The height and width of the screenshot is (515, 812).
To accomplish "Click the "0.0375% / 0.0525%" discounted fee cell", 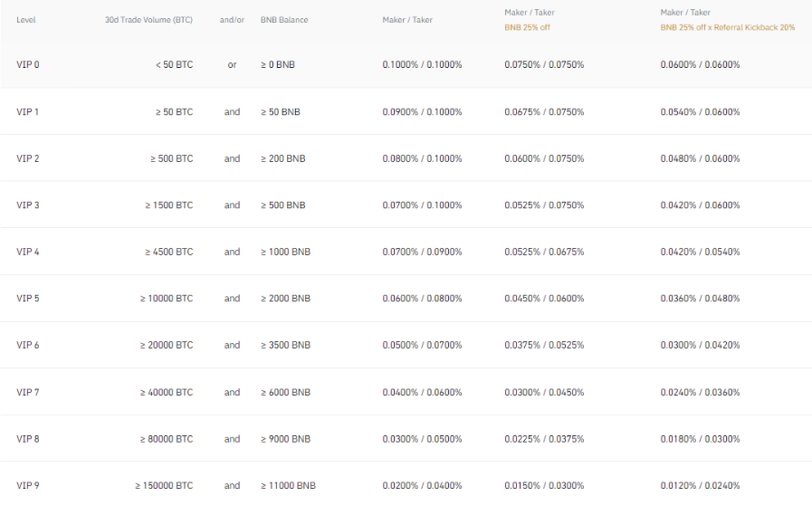I will coord(544,346).
